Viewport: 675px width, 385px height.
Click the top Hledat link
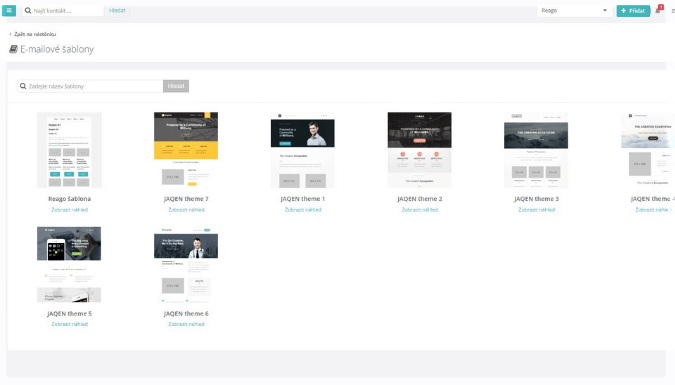[x=117, y=10]
